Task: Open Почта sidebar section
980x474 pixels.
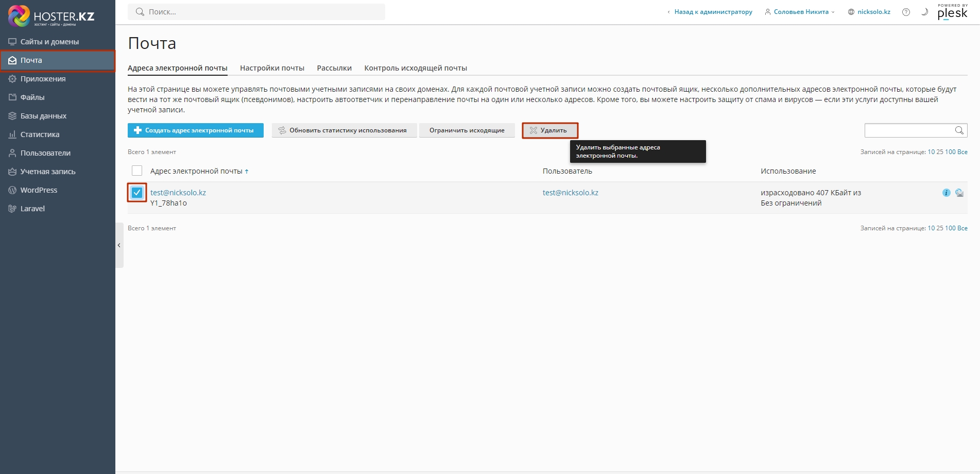Action: click(58, 60)
